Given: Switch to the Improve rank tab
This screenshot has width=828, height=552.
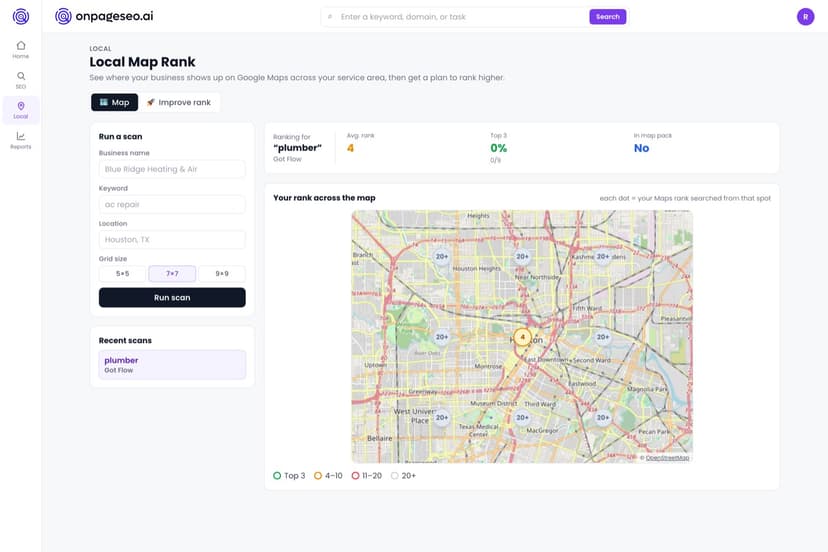Looking at the screenshot, I should pos(179,102).
